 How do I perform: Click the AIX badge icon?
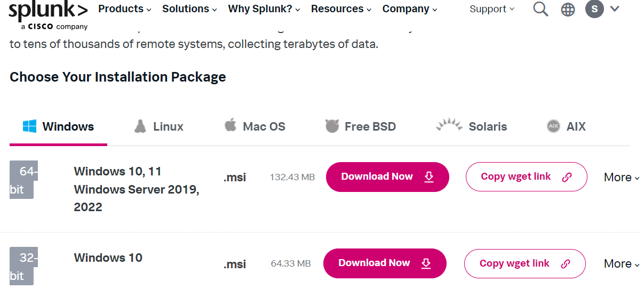tap(553, 126)
